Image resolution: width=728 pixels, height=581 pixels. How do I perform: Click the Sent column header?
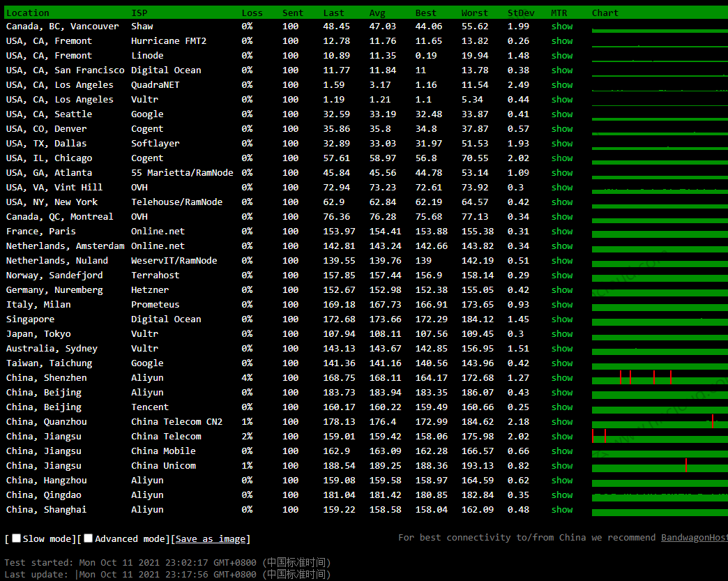(x=292, y=13)
